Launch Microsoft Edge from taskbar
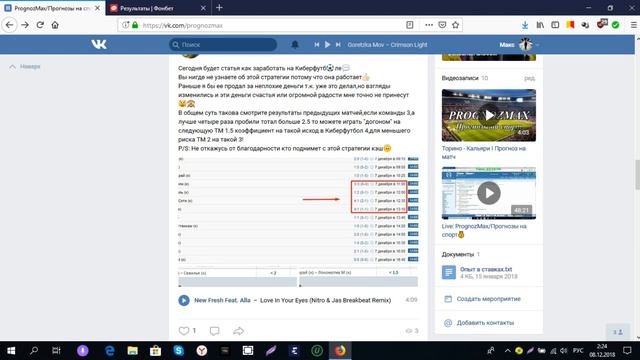This screenshot has height=360, width=640. 109,351
